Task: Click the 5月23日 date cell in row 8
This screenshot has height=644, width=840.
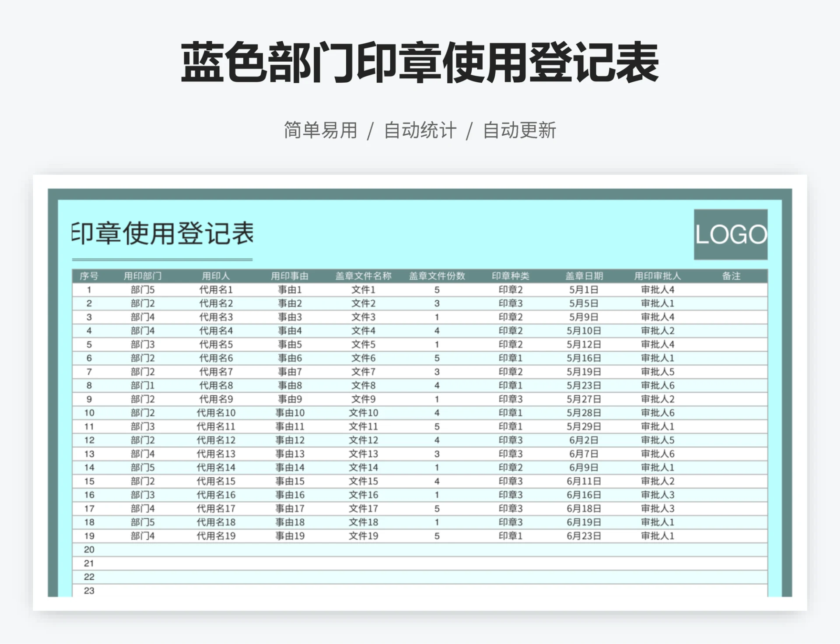Action: pyautogui.click(x=585, y=385)
